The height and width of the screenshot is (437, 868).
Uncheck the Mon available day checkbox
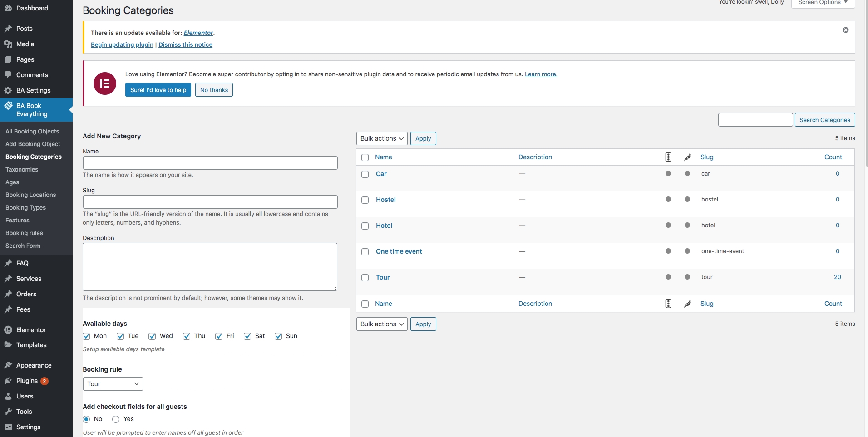tap(87, 336)
